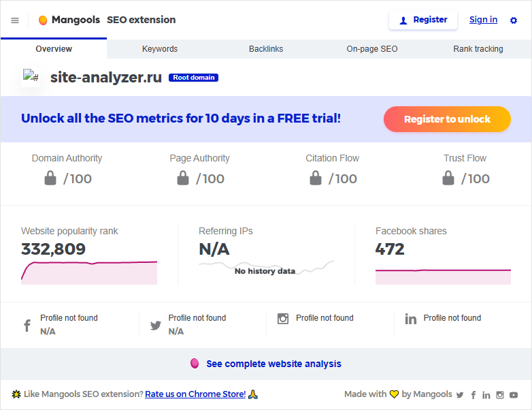Click the Trust Flow label
The height and width of the screenshot is (410, 532).
tap(465, 158)
